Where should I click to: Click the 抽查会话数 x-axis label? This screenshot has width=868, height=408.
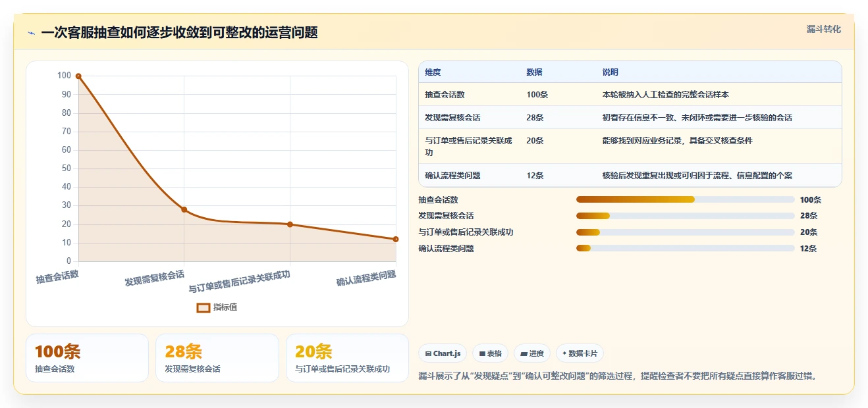(57, 277)
